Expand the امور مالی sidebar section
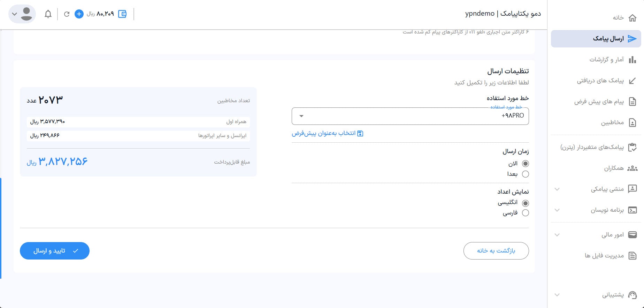Viewport: 644px width, 308px height. (557, 235)
